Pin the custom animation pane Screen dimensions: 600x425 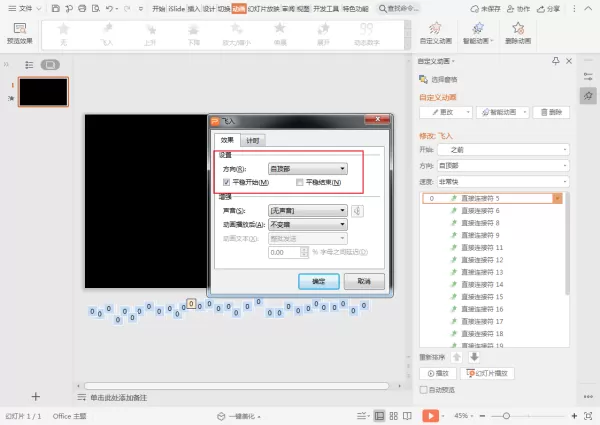tap(556, 61)
